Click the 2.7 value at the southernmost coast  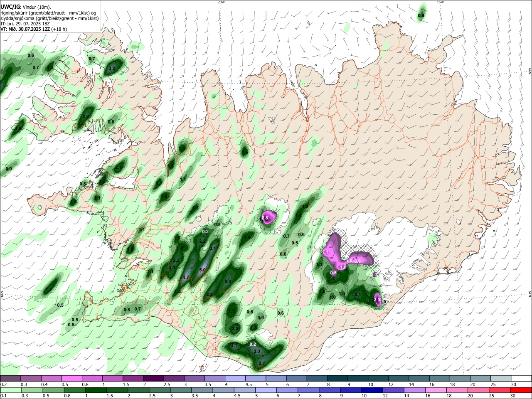[262, 363]
